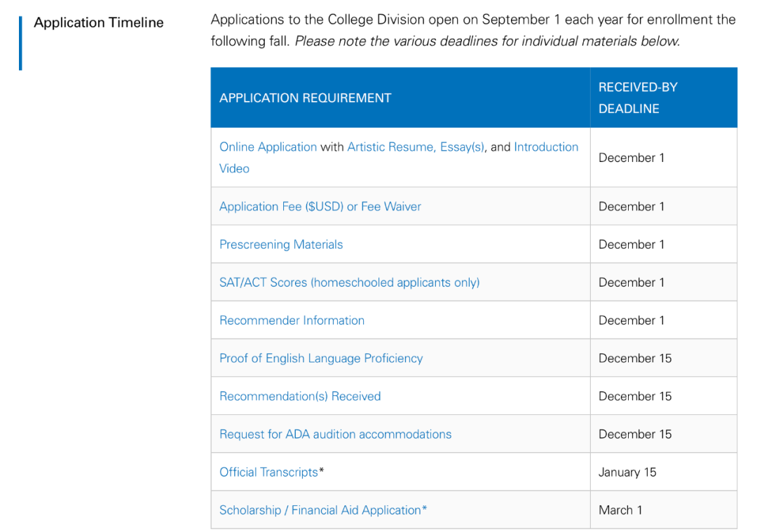Click the RECEIVED-BY DEADLINE column header

[x=638, y=98]
